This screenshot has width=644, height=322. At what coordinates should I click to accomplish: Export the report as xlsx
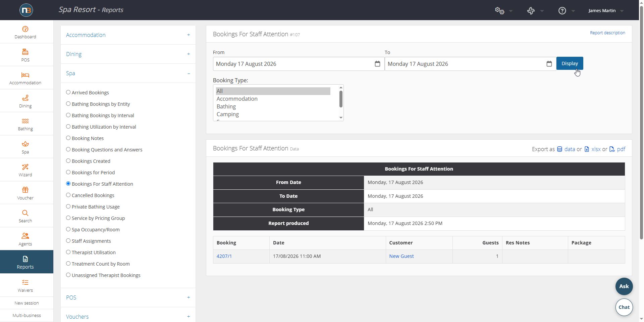coord(592,149)
